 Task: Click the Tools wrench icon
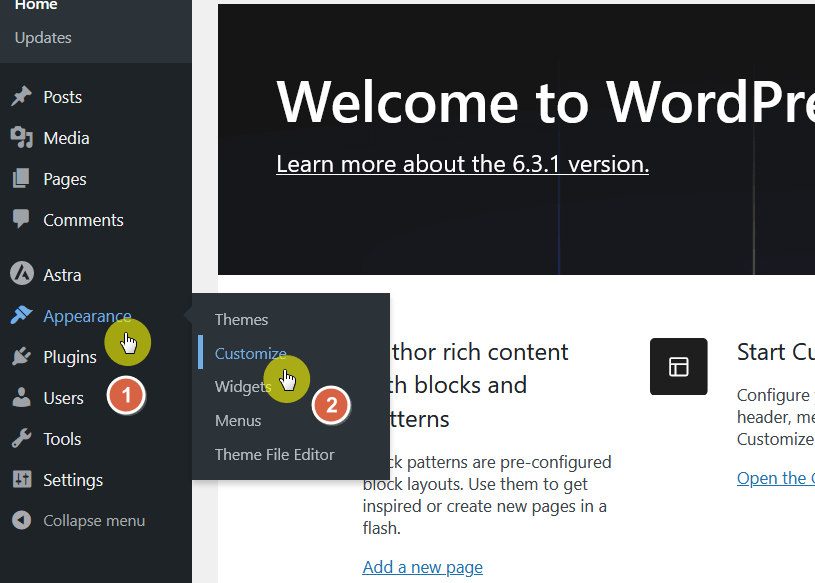tap(21, 439)
